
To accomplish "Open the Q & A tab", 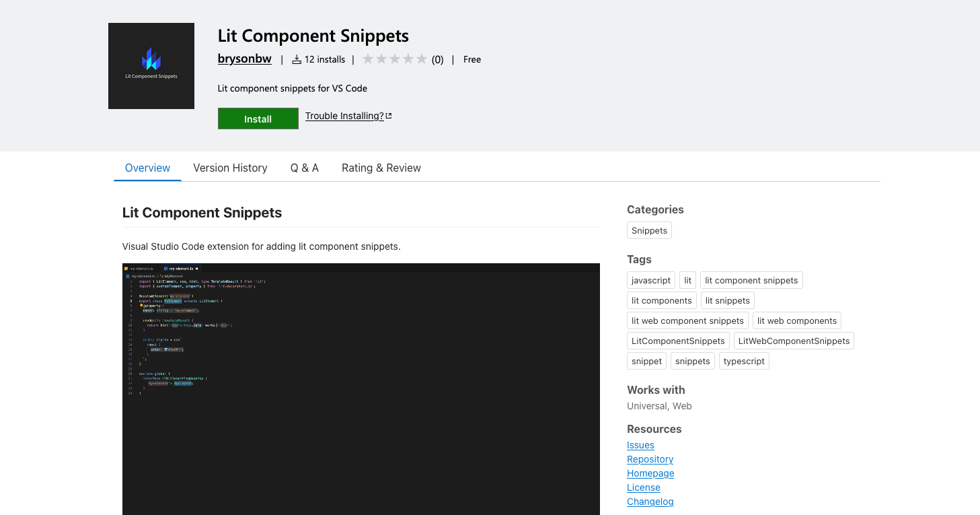I will click(x=305, y=168).
